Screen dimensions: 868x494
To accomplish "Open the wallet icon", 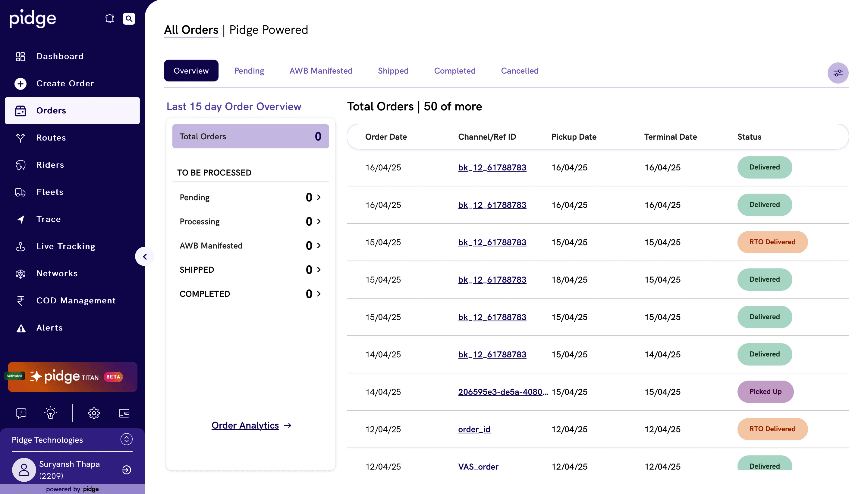I will coord(124,413).
